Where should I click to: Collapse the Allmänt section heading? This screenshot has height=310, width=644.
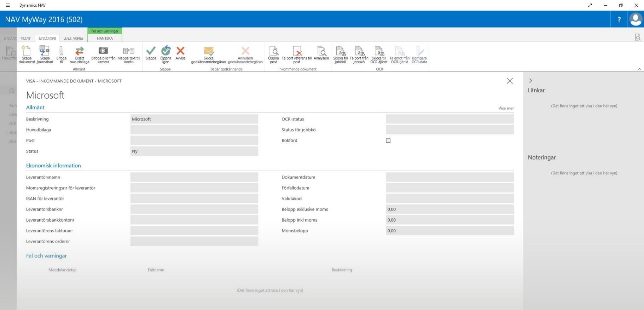35,107
